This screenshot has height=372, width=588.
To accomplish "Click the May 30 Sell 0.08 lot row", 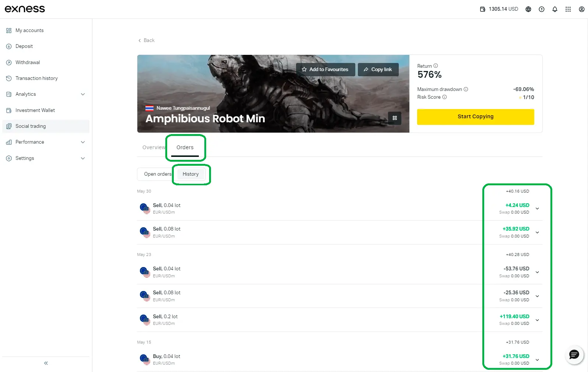I will [x=339, y=232].
